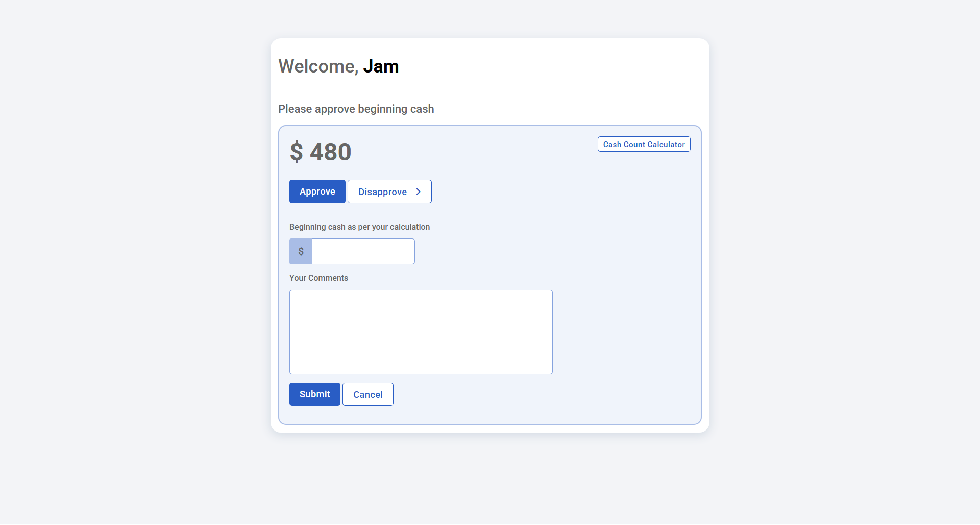
Task: Open the Cash Count Calculator
Action: tap(644, 145)
